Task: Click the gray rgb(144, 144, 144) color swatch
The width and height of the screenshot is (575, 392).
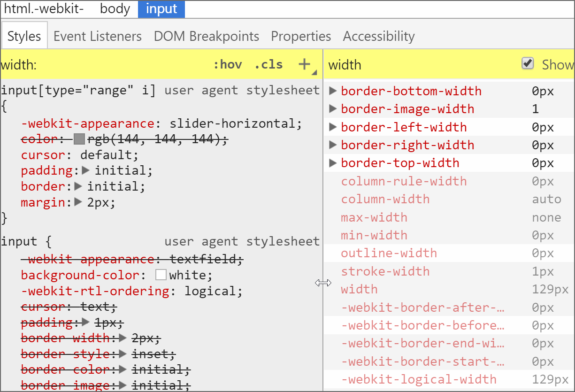Action: [79, 139]
